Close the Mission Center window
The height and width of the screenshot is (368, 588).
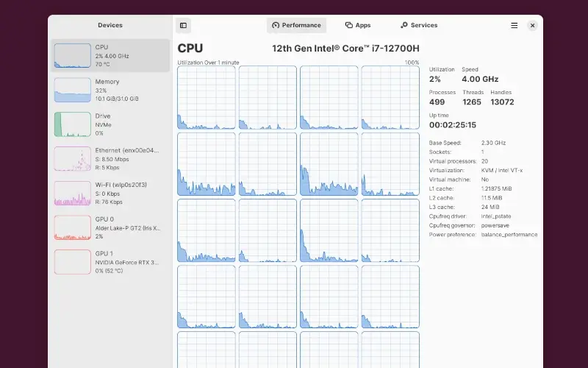pyautogui.click(x=532, y=26)
